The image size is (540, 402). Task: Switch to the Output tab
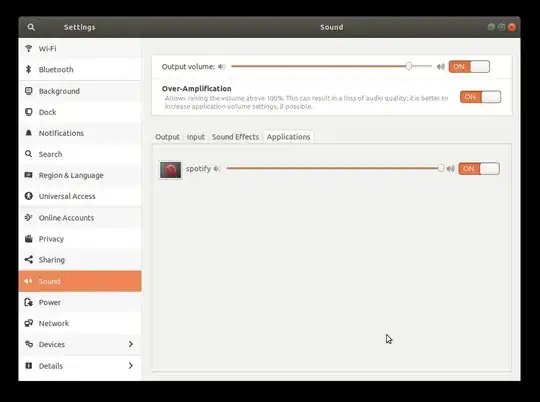167,137
